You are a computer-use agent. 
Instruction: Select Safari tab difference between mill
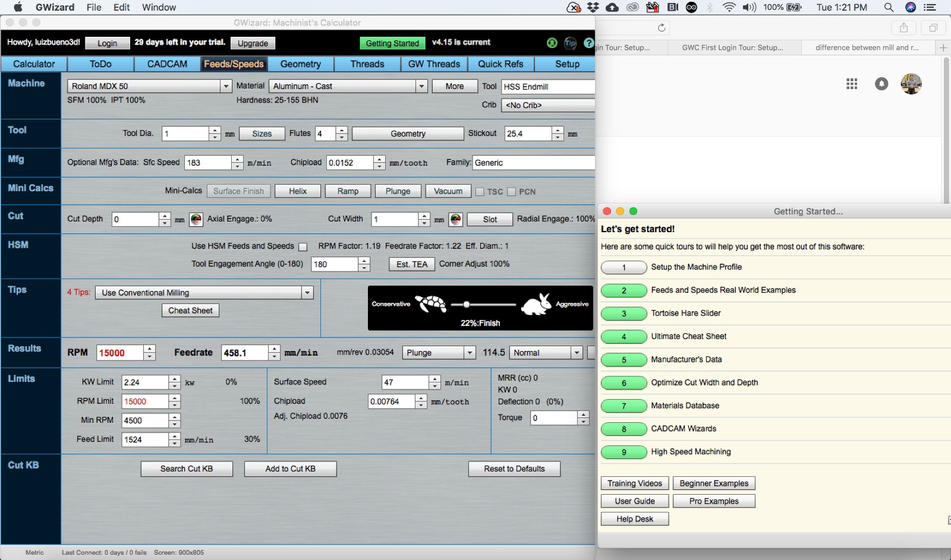click(867, 48)
